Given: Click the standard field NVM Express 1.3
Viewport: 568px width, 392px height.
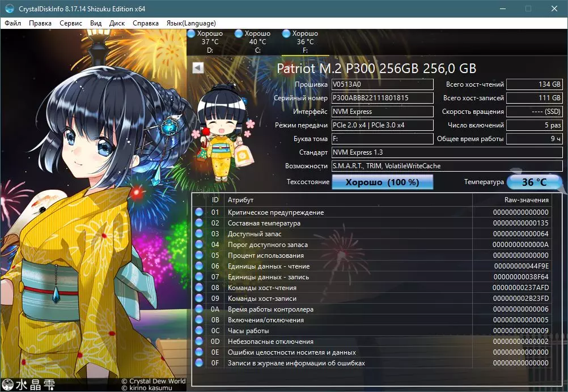Looking at the screenshot, I should [447, 152].
